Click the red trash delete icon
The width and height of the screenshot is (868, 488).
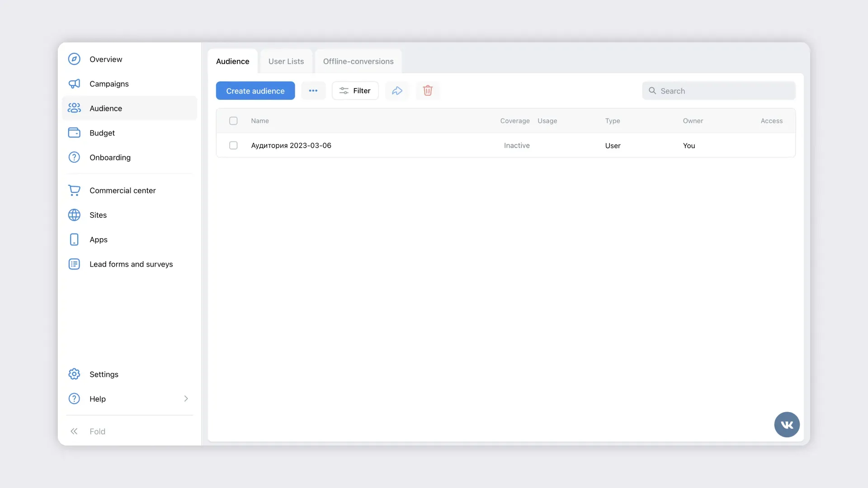click(428, 91)
